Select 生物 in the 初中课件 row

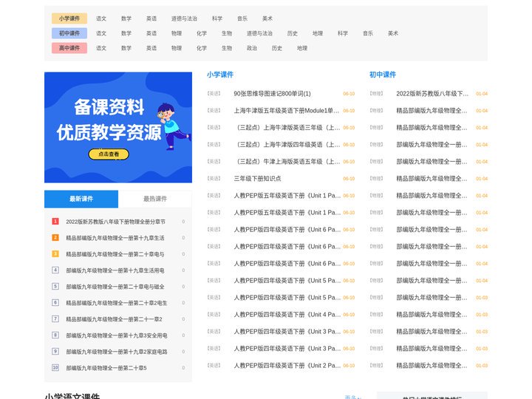click(x=227, y=33)
